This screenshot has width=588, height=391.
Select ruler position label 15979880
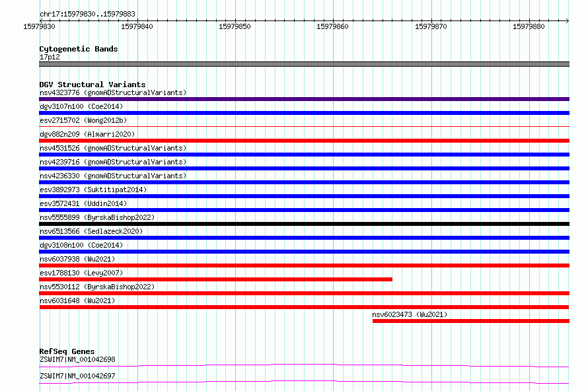pyautogui.click(x=529, y=26)
